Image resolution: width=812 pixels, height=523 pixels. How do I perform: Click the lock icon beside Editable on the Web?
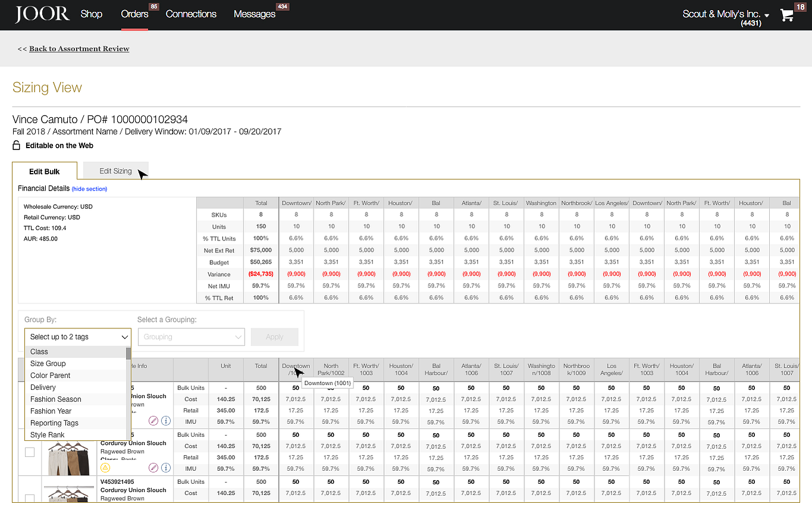tap(17, 145)
